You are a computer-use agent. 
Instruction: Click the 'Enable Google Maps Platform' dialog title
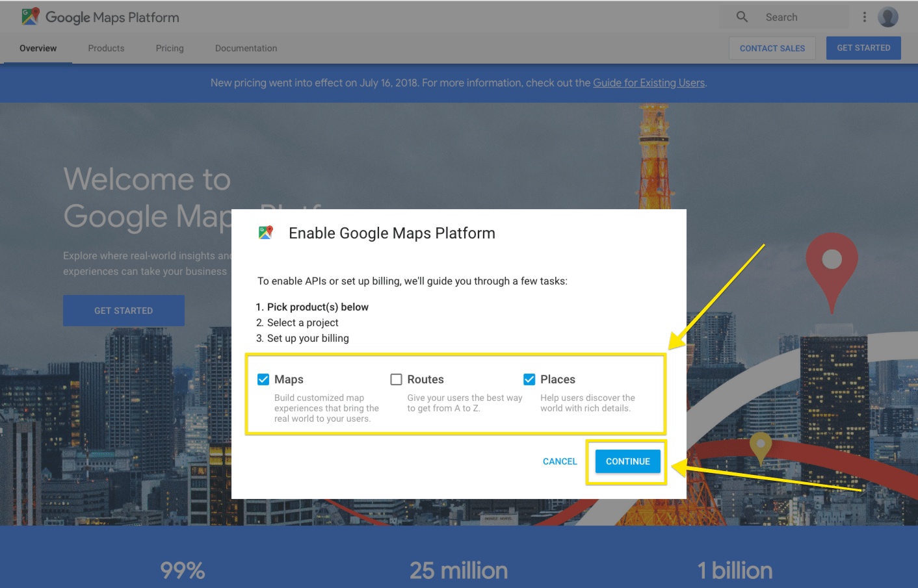pyautogui.click(x=392, y=233)
